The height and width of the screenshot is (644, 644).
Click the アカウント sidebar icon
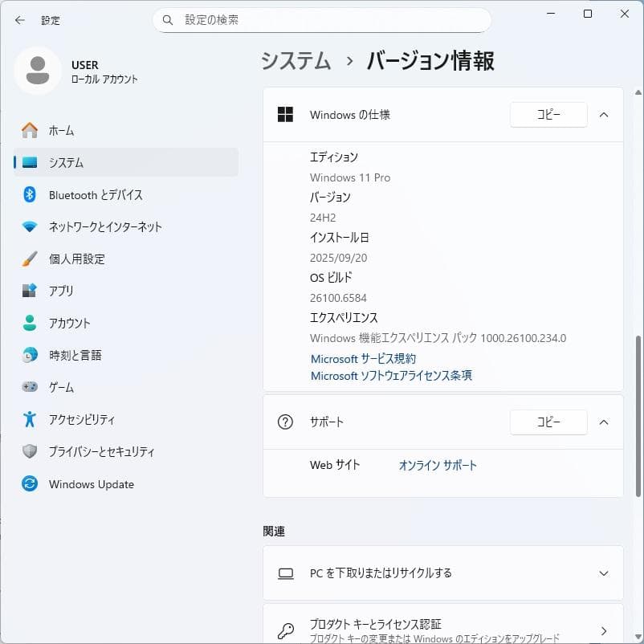point(31,323)
